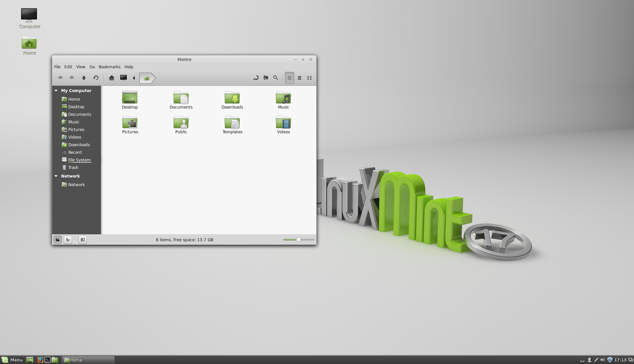Open Computer location from the toolbar monitor icon
Viewport: 634px width, 364px height.
pos(123,78)
